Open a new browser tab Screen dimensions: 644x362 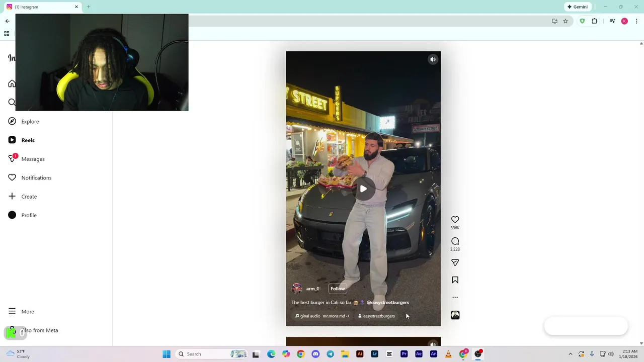[x=89, y=7]
